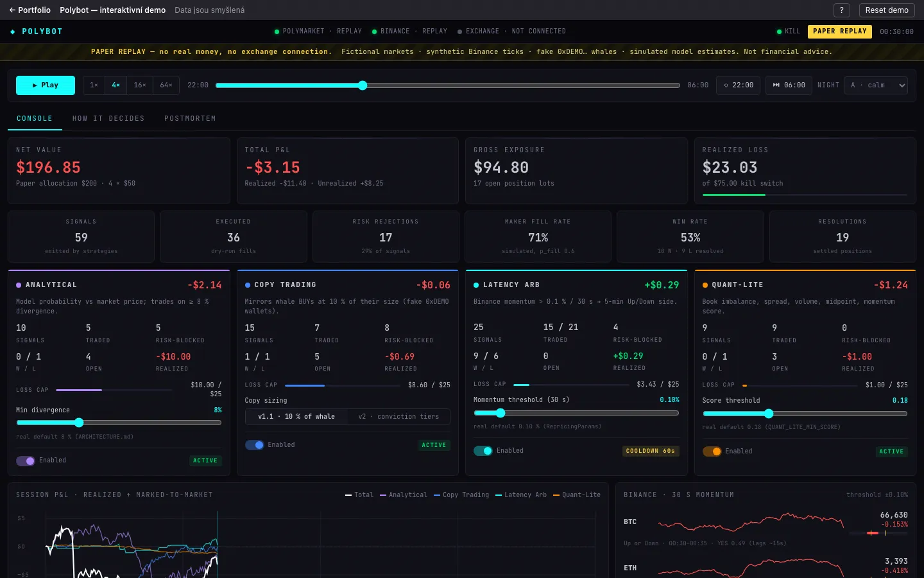Click the Total legend item in chart
The width and height of the screenshot is (924, 578).
coord(359,495)
